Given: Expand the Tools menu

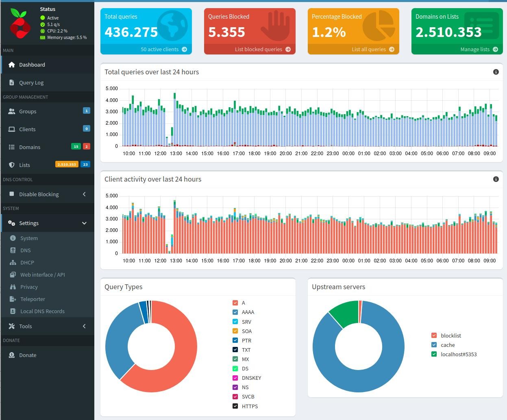Looking at the screenshot, I should [x=84, y=326].
